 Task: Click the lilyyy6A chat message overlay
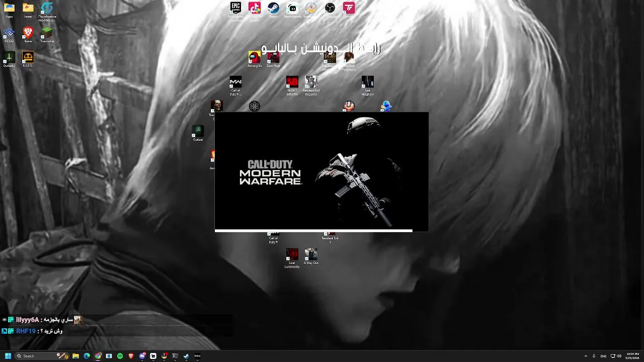[x=42, y=320]
